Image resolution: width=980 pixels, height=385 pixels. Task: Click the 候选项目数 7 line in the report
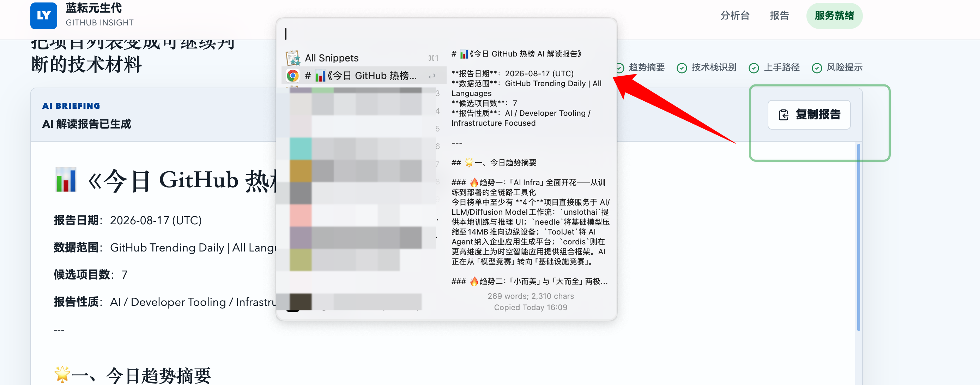coord(91,274)
